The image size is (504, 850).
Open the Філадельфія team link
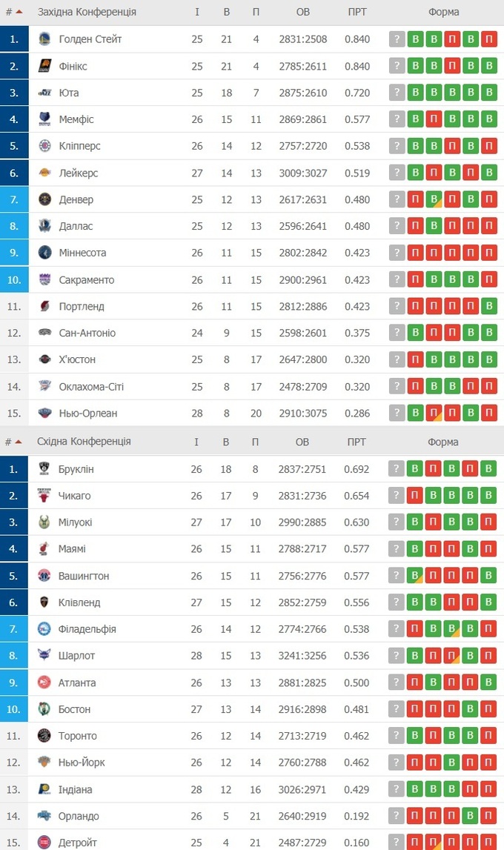tap(87, 629)
